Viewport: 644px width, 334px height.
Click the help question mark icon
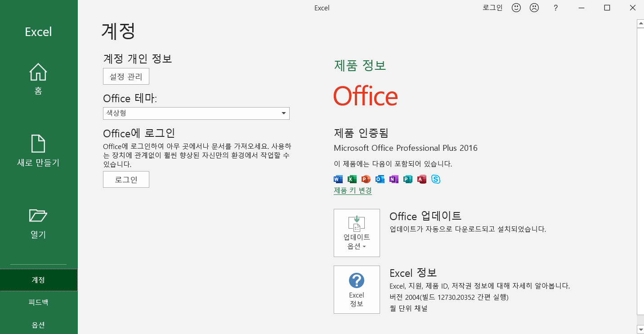[x=556, y=8]
